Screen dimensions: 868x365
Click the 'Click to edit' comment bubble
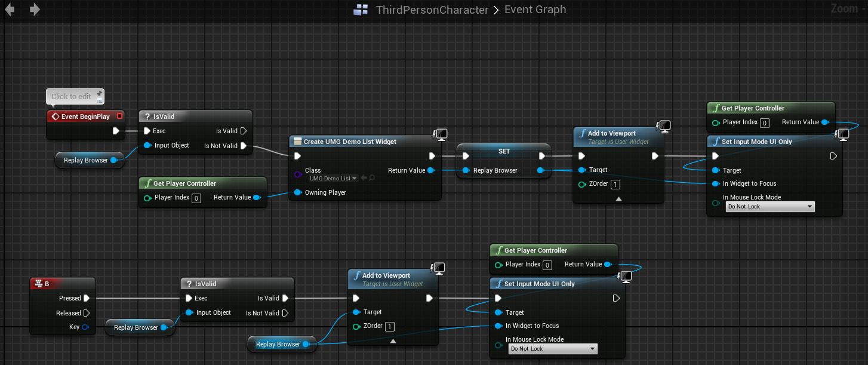75,96
